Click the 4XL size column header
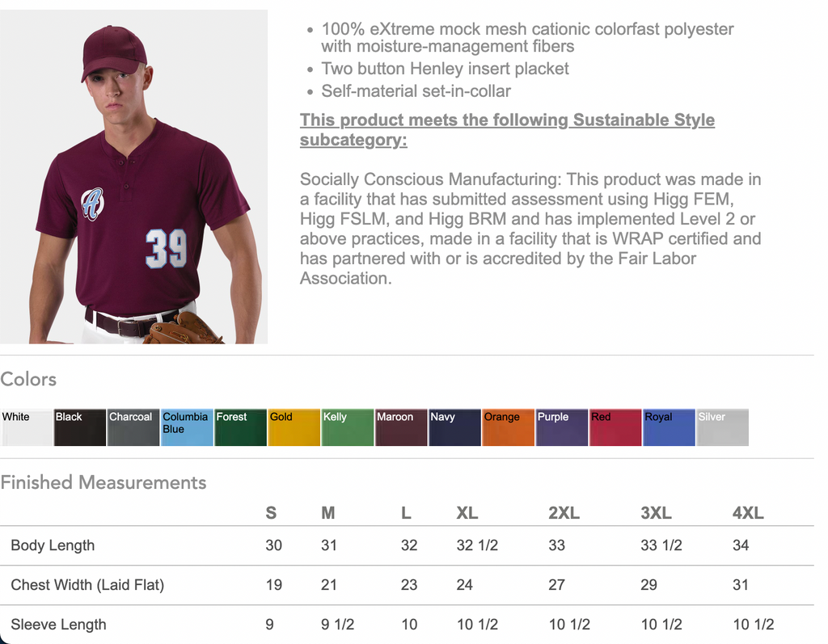Viewport: 828px width, 644px height. [748, 512]
